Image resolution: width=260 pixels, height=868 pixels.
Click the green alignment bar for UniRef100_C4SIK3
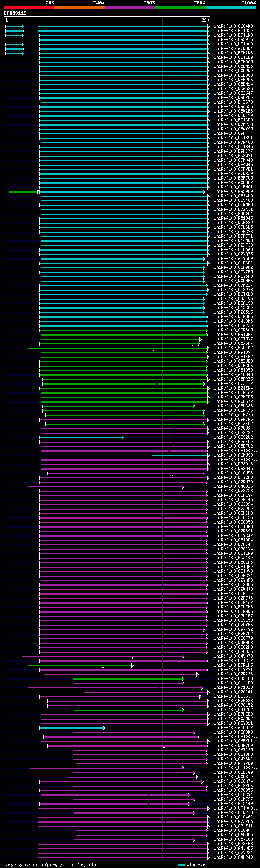pyautogui.click(x=128, y=679)
